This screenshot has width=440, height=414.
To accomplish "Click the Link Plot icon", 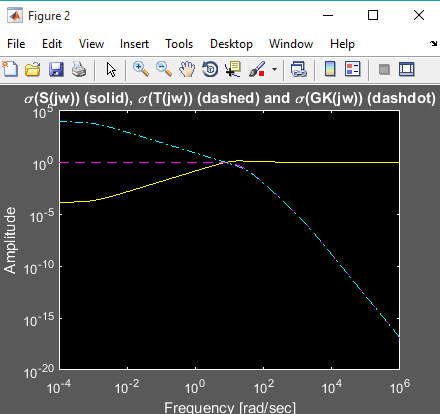I will (299, 69).
